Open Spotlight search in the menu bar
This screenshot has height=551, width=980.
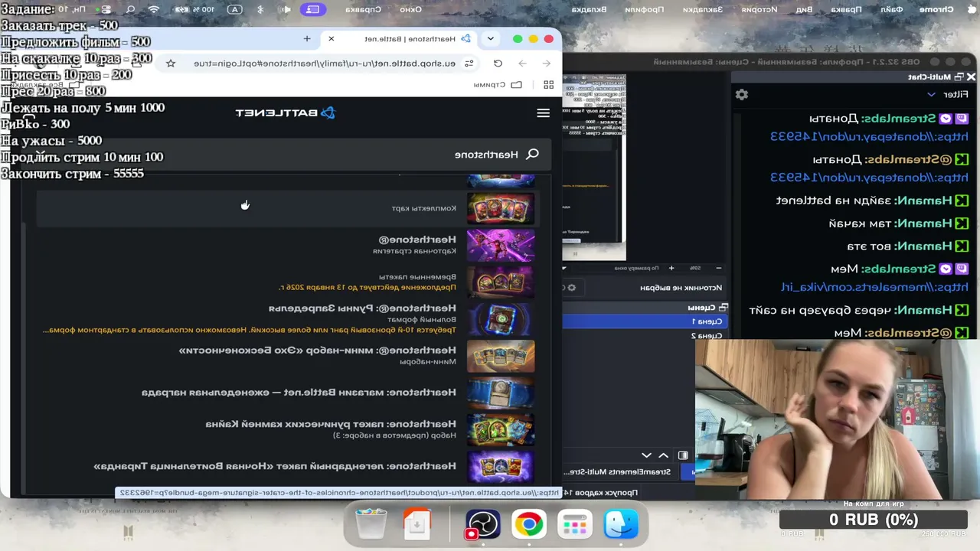130,9
